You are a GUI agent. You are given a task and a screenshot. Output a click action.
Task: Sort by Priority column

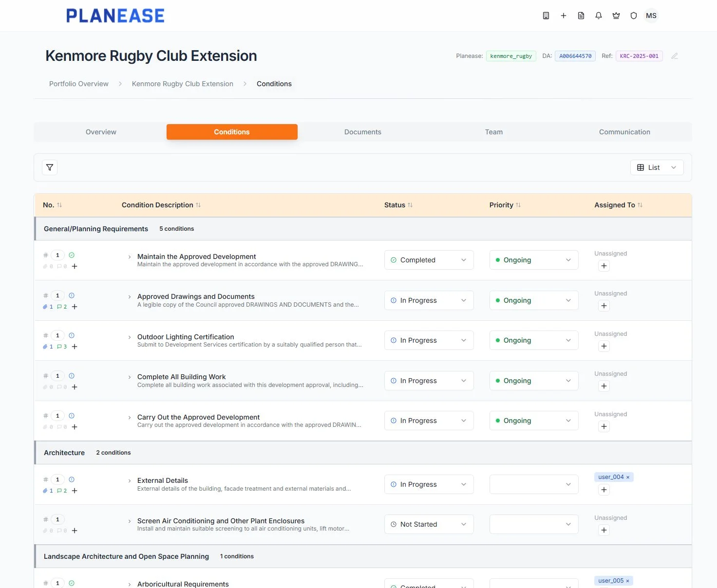(518, 205)
